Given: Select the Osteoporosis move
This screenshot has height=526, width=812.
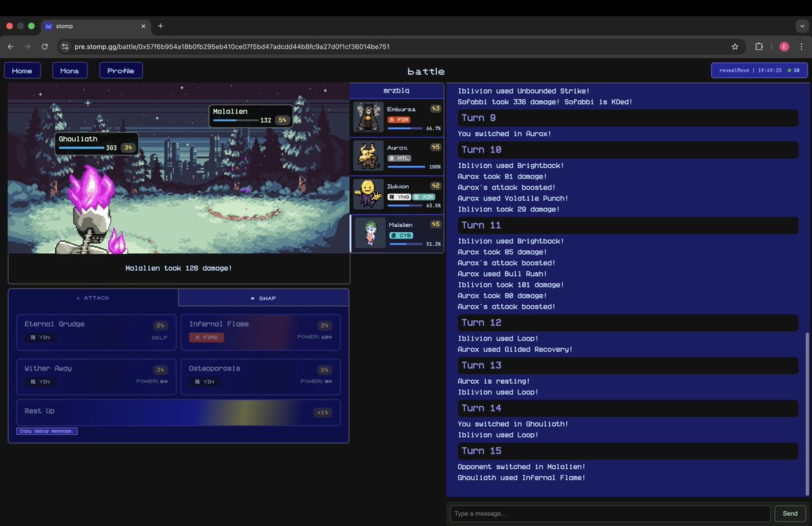Looking at the screenshot, I should 261,376.
